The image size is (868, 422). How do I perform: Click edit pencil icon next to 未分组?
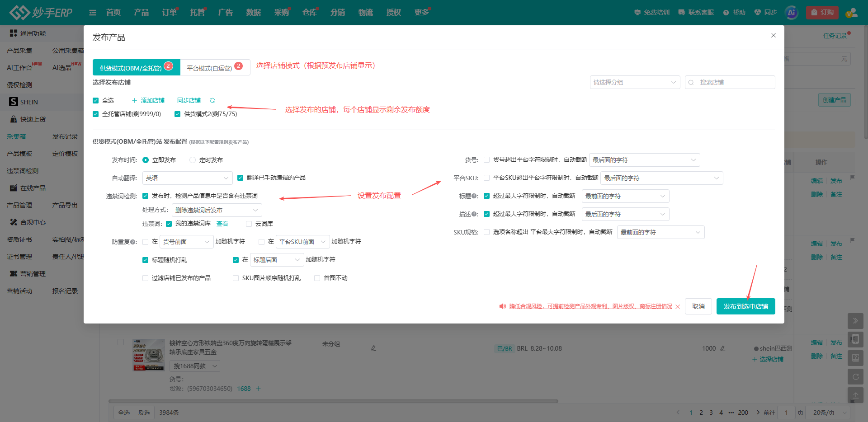click(373, 348)
